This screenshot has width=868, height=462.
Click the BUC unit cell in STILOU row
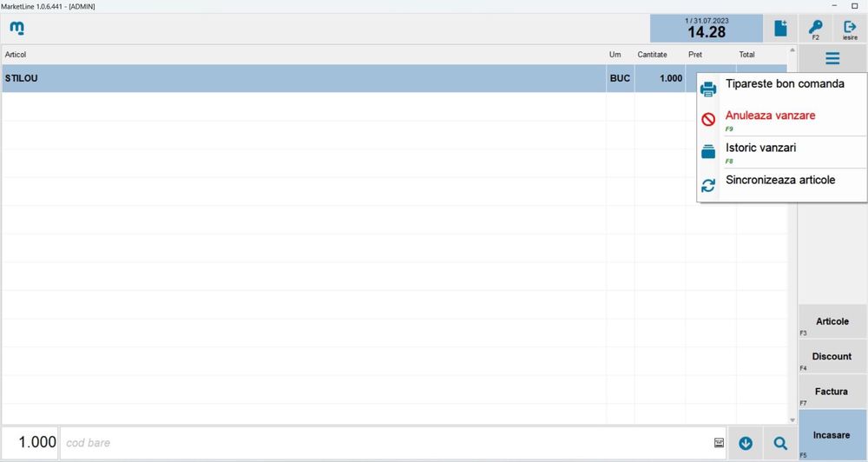pyautogui.click(x=620, y=79)
